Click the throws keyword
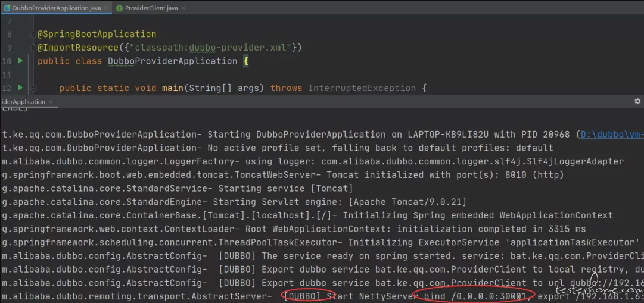Viewport: 644px width, 303px height. coord(287,88)
